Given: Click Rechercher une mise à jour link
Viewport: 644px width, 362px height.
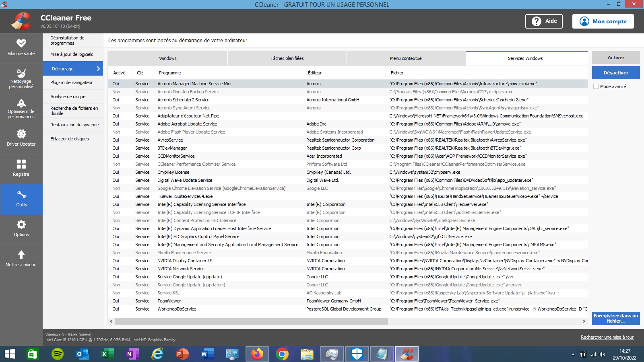Looking at the screenshot, I should tap(607, 337).
